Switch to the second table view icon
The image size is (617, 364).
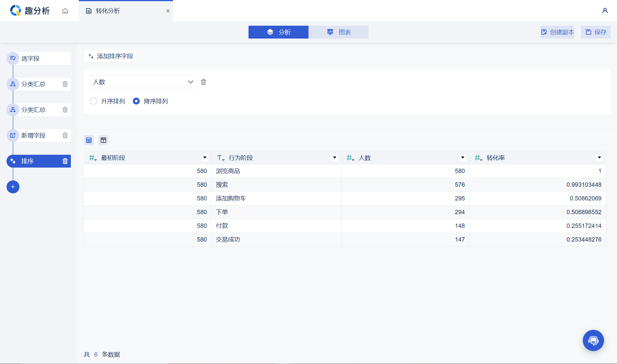tap(103, 140)
